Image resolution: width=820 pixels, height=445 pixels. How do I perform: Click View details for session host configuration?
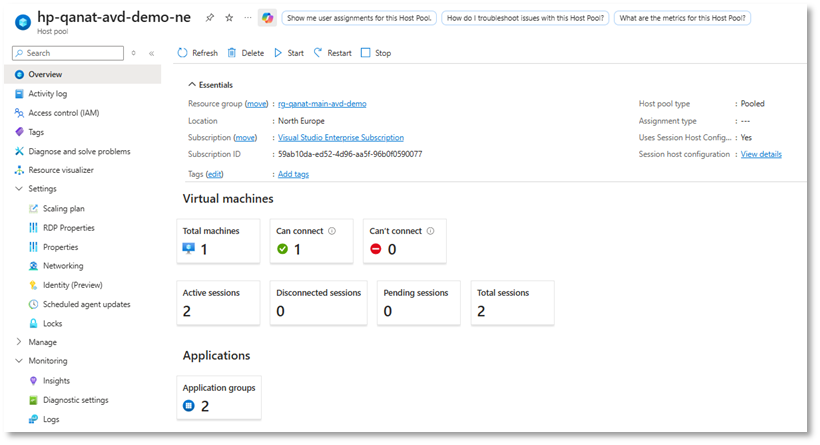(761, 154)
